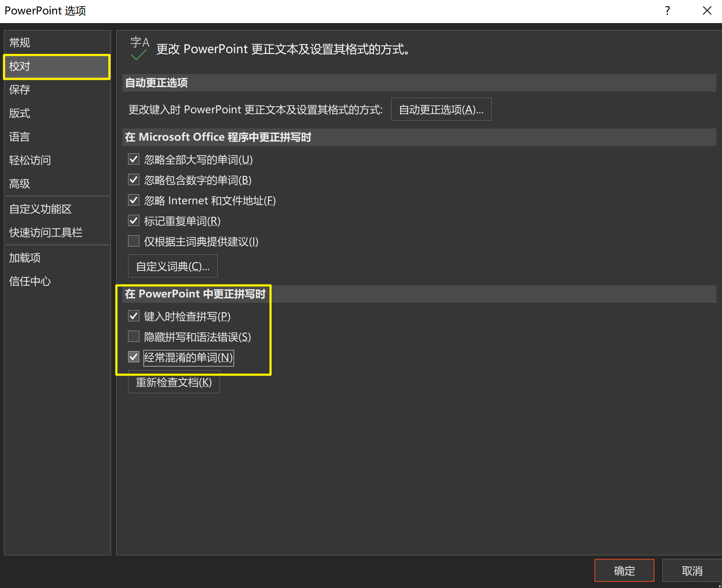
Task: Click the PowerPoint 选项 title text
Action: 45,11
